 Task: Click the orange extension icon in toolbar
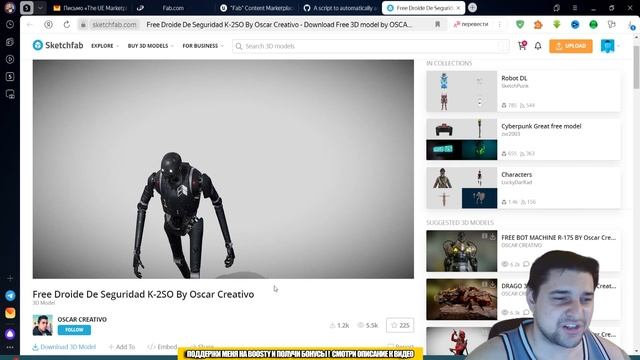(x=538, y=24)
